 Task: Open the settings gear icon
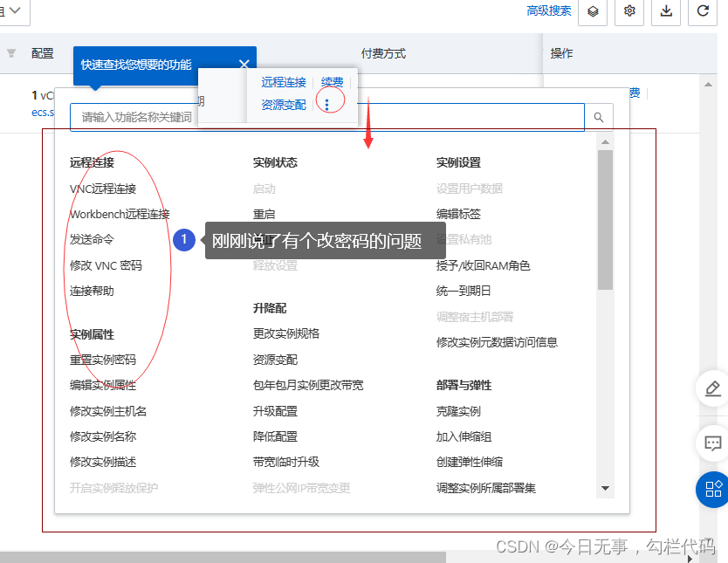click(x=629, y=10)
